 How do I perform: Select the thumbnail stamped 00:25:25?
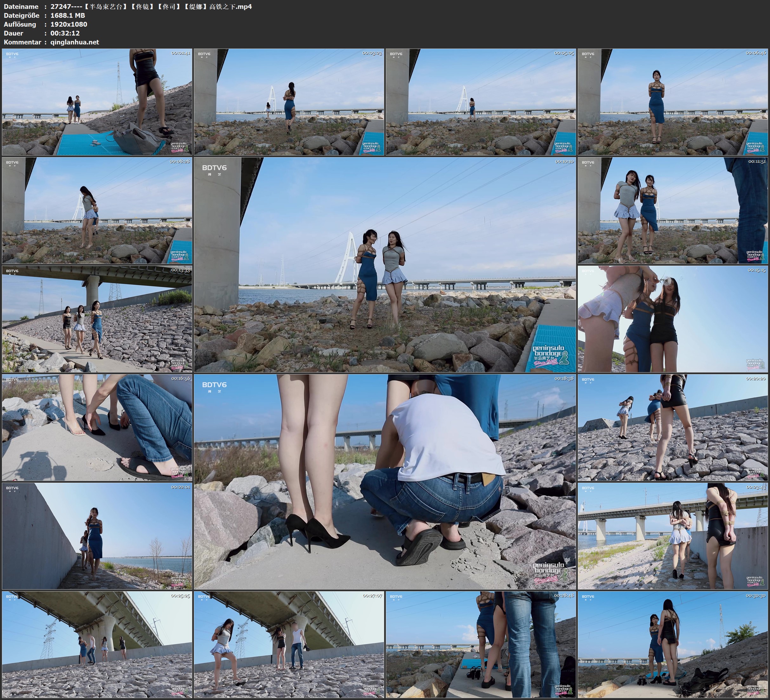(x=97, y=644)
